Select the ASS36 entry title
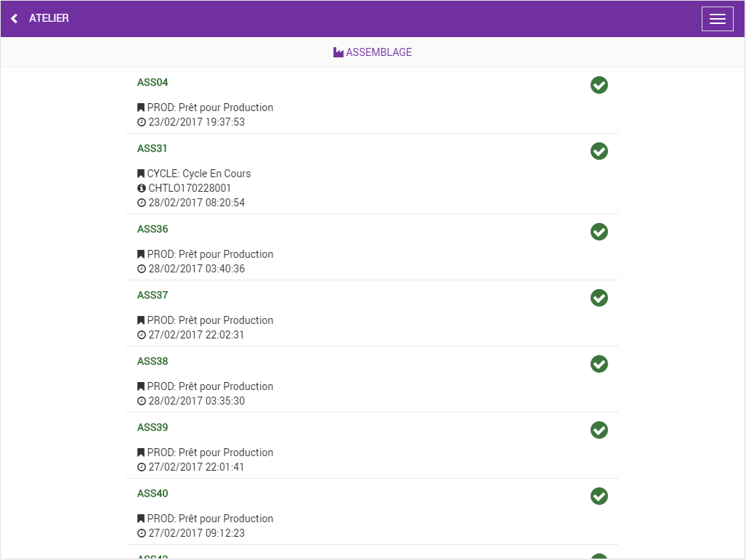 (153, 229)
